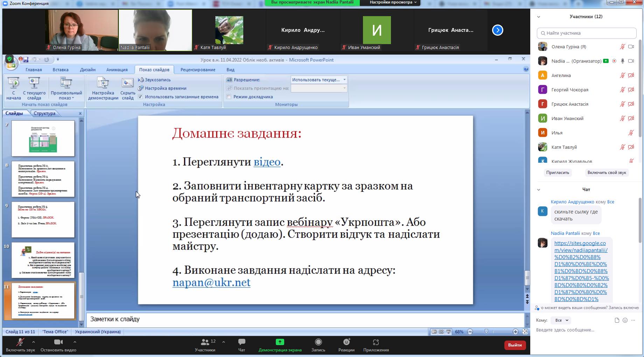644x357 pixels.
Task: Open Zoom Участники participants panel button
Action: point(205,345)
